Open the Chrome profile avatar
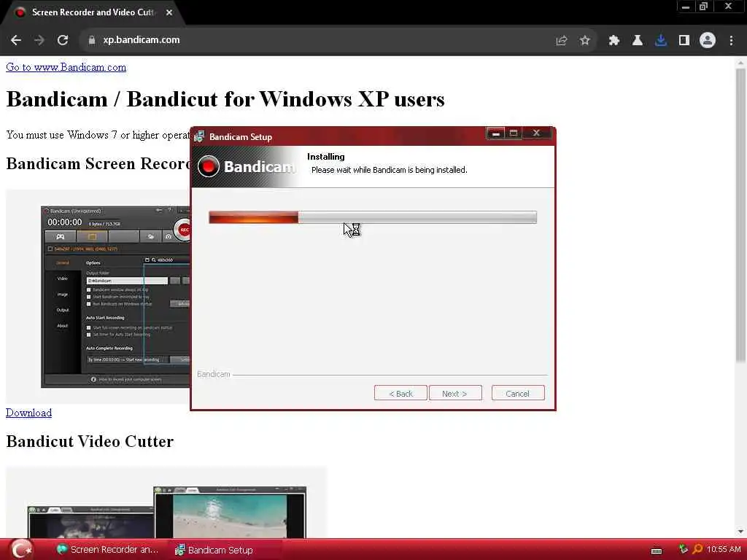This screenshot has width=747, height=560. pos(708,41)
